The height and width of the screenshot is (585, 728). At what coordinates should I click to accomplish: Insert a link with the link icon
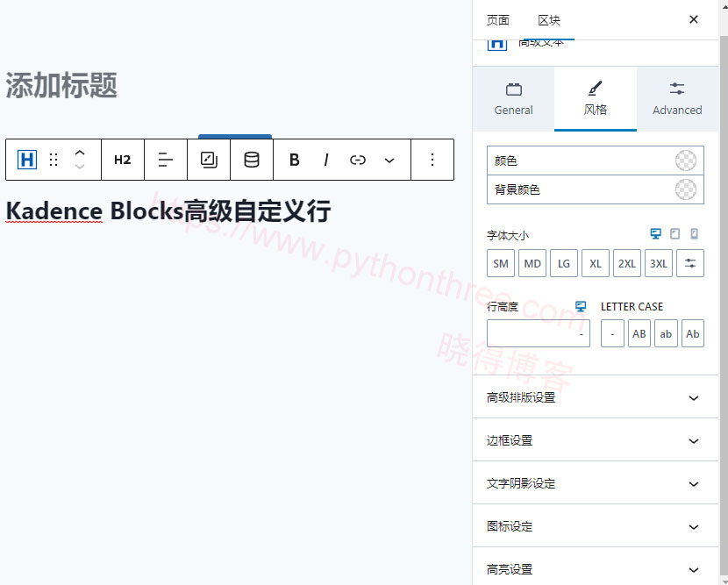click(x=358, y=160)
